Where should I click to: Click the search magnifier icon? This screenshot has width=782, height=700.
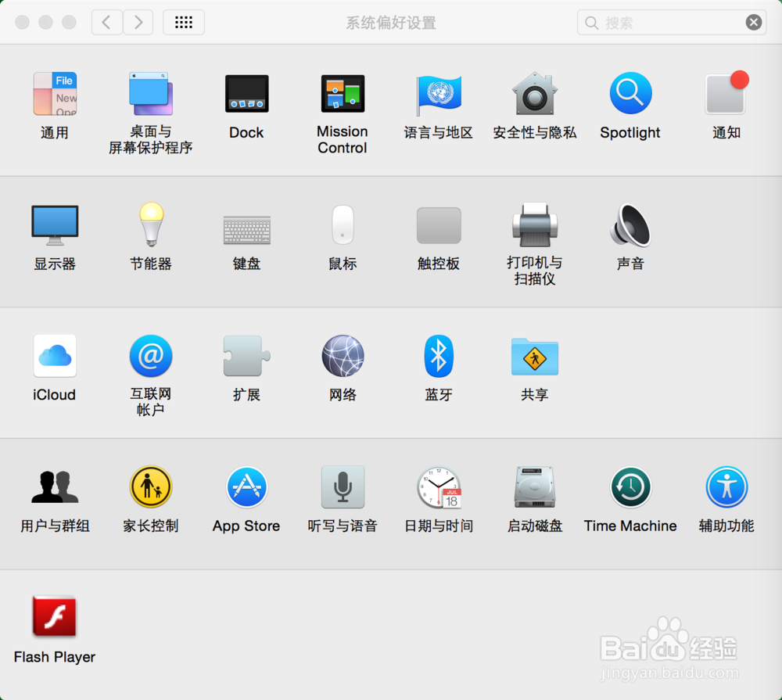point(591,23)
